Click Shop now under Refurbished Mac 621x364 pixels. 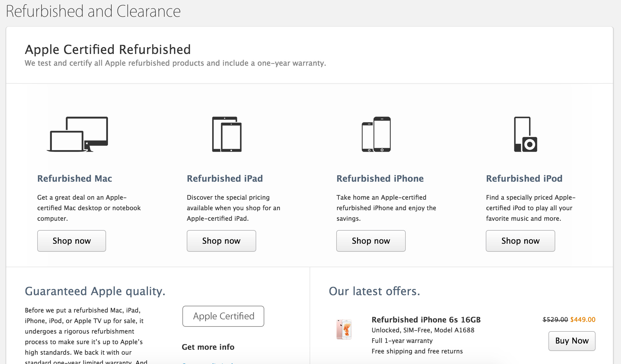coord(72,241)
